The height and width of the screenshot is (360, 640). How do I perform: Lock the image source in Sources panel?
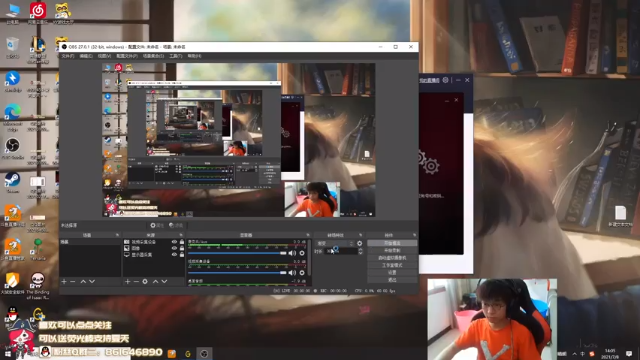pos(182,248)
